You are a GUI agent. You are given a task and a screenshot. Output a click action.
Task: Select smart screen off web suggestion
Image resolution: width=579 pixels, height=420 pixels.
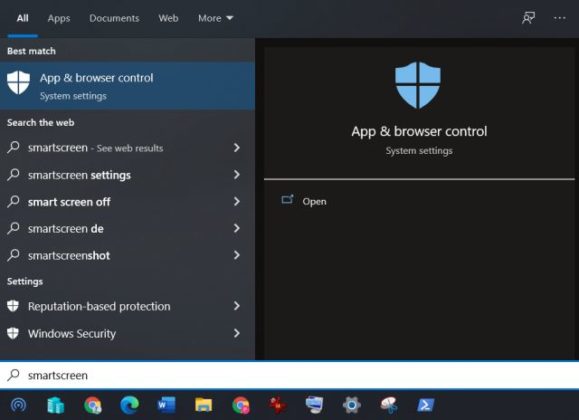[127, 202]
